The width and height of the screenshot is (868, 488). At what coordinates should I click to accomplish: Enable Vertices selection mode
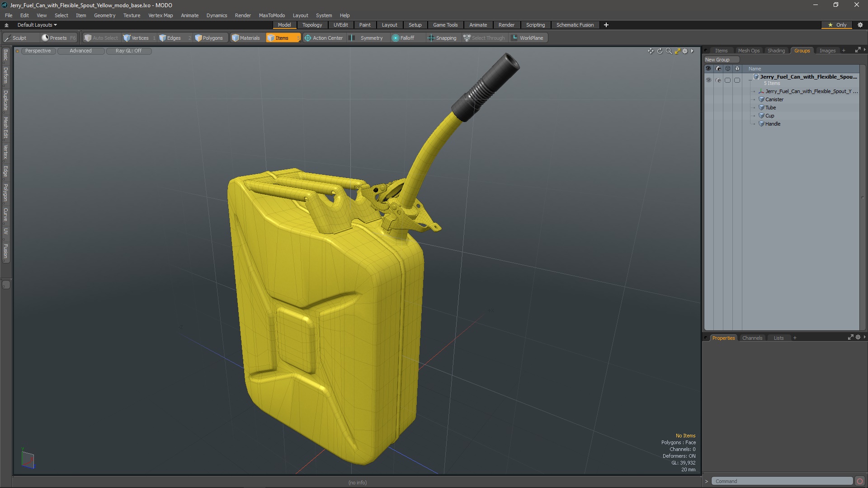pyautogui.click(x=136, y=38)
